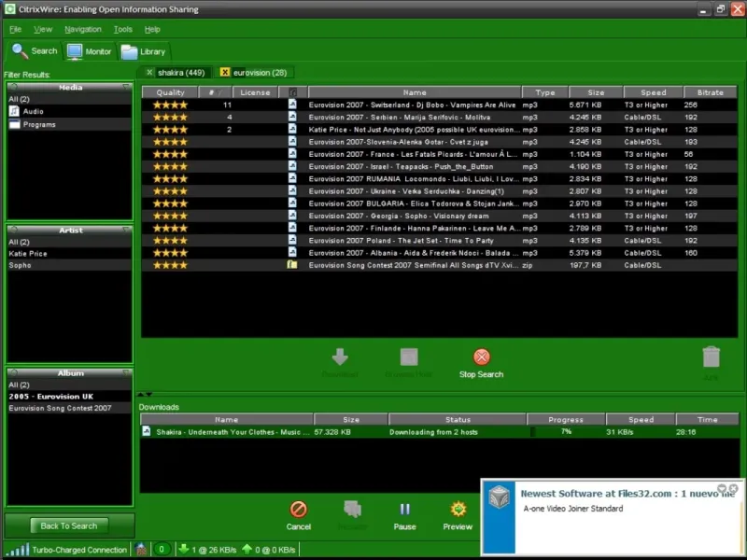Click Turbo-Charged Connection status text
The image size is (747, 560).
point(79,550)
